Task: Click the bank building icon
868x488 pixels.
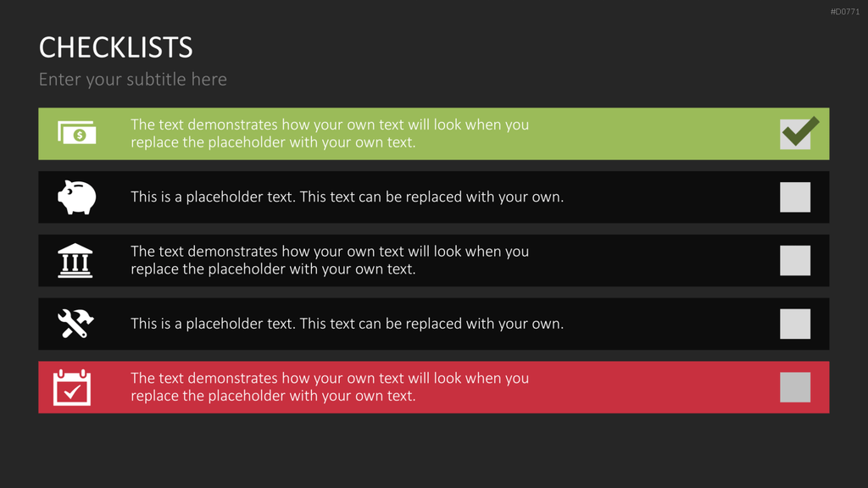Action: pyautogui.click(x=75, y=261)
